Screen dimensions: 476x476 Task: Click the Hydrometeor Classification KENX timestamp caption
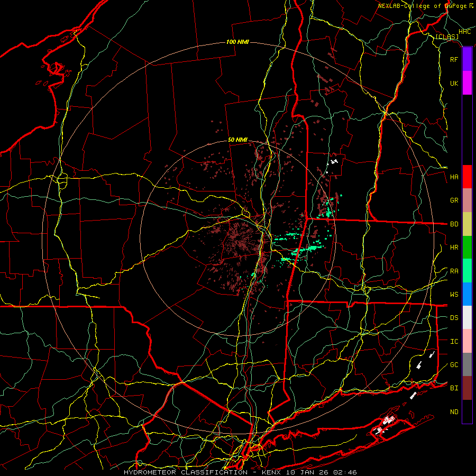pos(240,472)
